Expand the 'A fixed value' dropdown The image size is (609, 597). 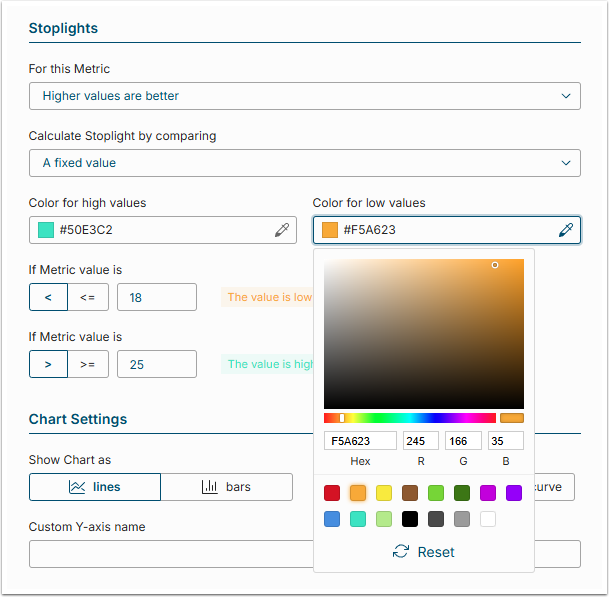tap(304, 163)
